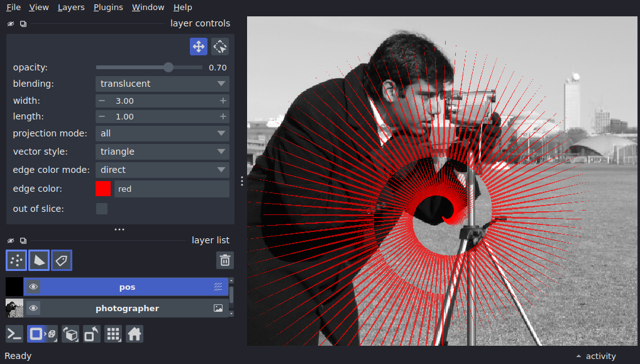The height and width of the screenshot is (364, 640).
Task: Click the photographer layer thumbnail
Action: click(x=14, y=308)
